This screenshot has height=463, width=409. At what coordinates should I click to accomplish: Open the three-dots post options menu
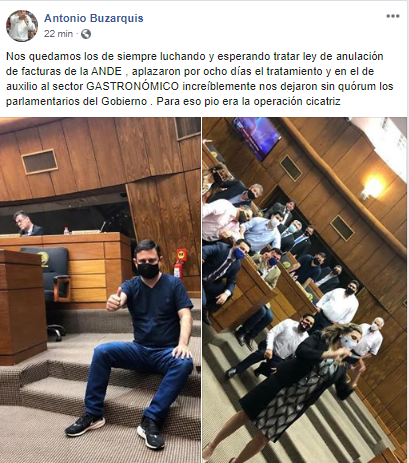tap(393, 16)
